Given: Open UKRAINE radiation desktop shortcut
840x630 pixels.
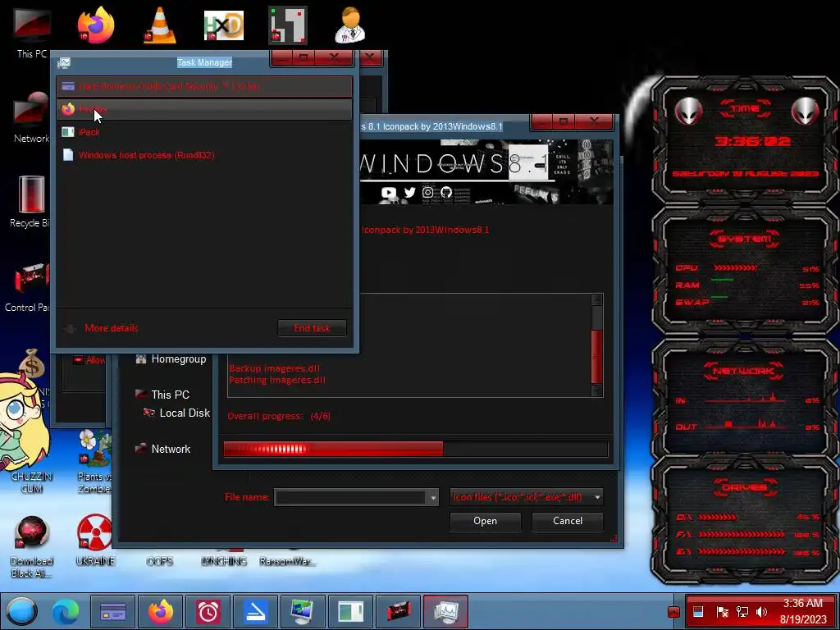Looking at the screenshot, I should [x=95, y=541].
